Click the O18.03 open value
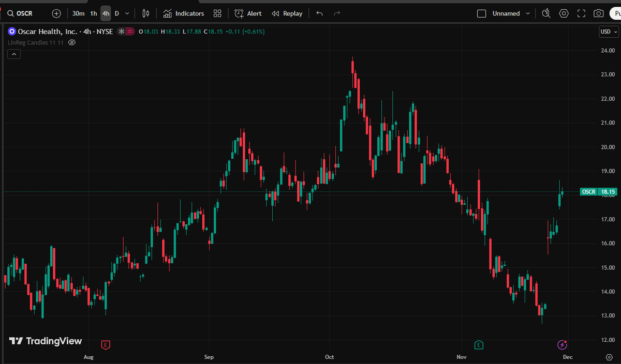Image resolution: width=621 pixels, height=364 pixels. 148,32
